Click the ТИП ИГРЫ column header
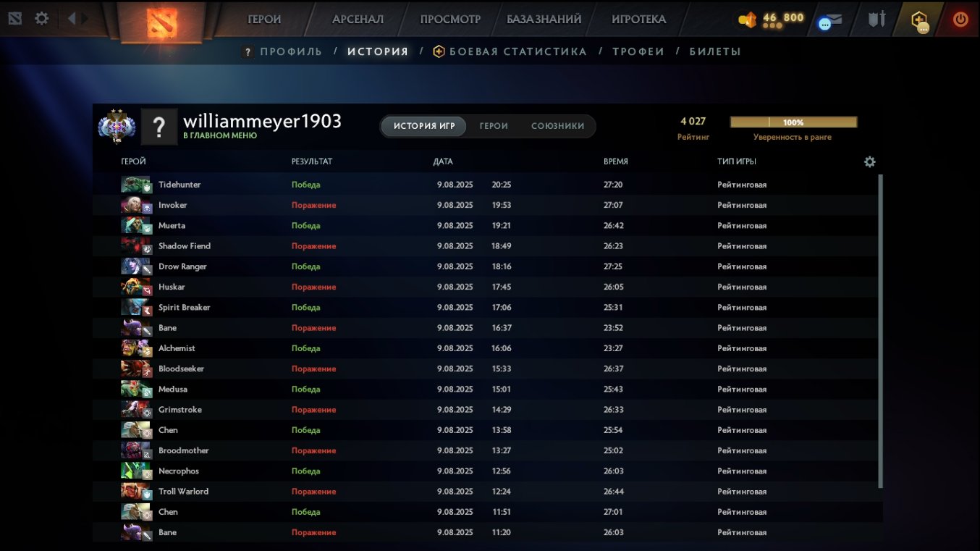The width and height of the screenshot is (980, 551). pos(737,161)
